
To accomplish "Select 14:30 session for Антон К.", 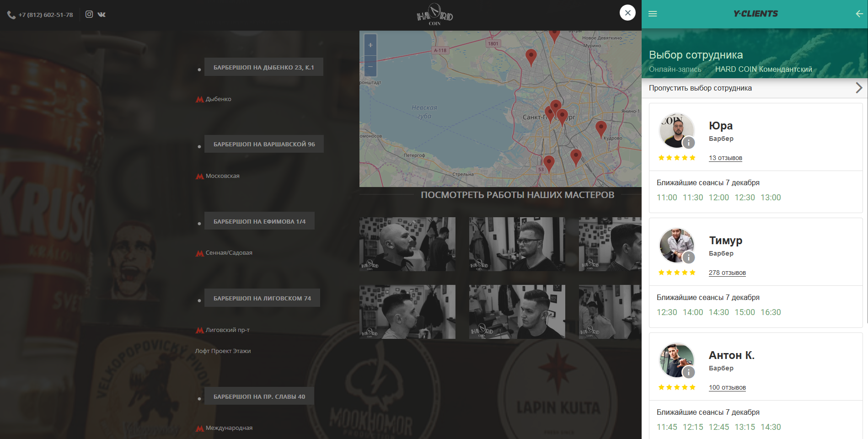I will 771,427.
